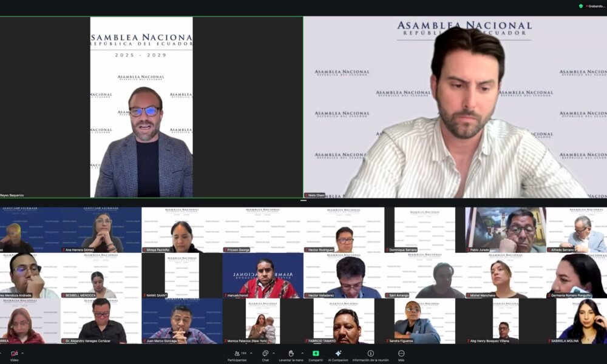The image size is (607, 364).
Task: Open the Más options menu
Action: pos(401,354)
